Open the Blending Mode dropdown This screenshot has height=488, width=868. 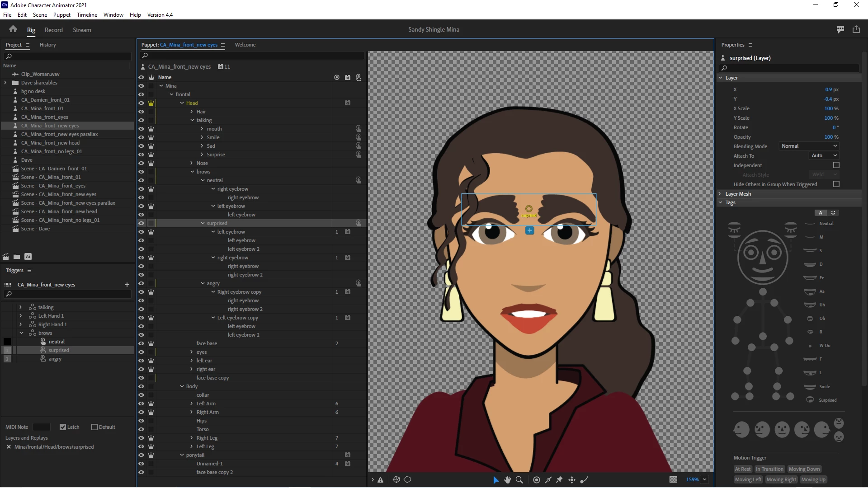click(809, 146)
